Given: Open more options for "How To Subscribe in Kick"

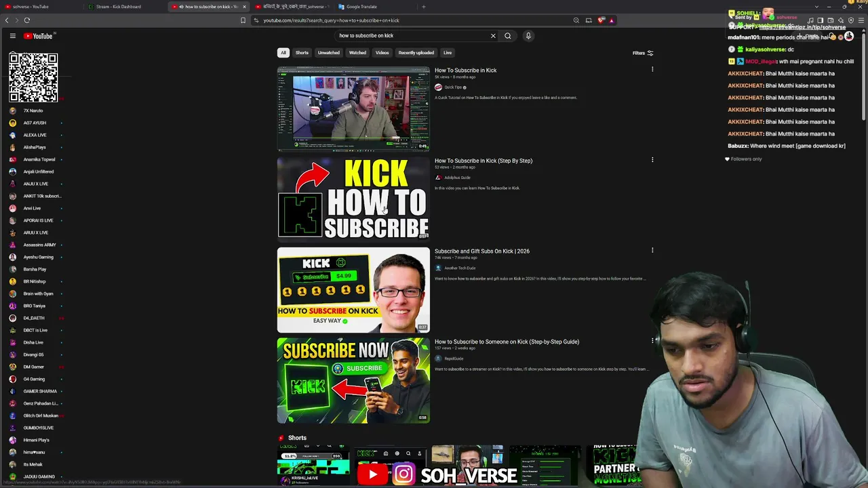Looking at the screenshot, I should (652, 69).
